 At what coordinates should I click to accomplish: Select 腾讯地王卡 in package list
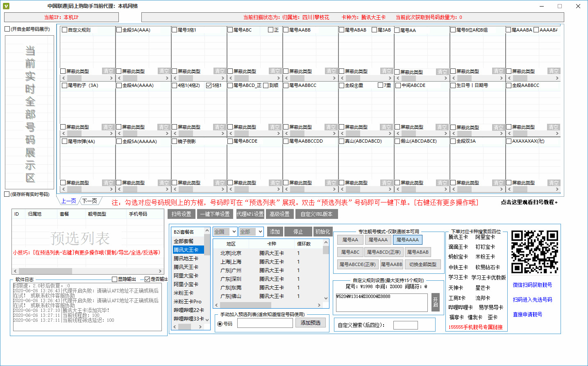188,258
